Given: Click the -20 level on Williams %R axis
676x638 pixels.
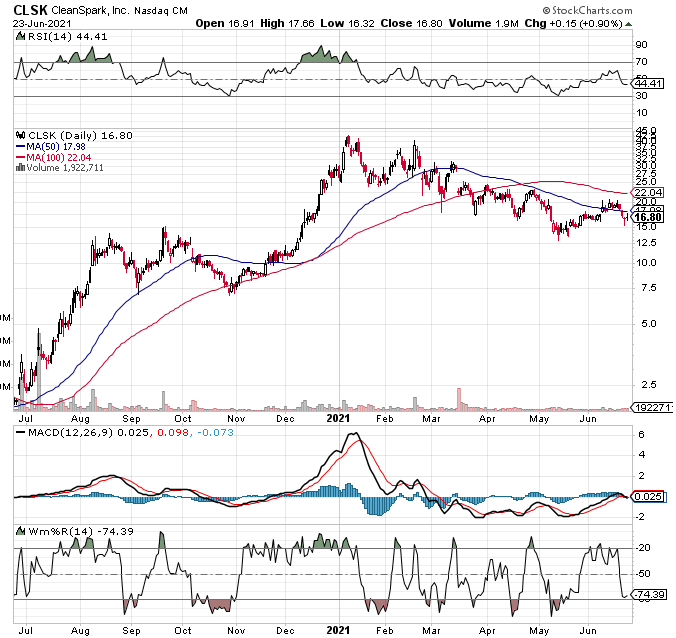Looking at the screenshot, I should click(x=643, y=548).
